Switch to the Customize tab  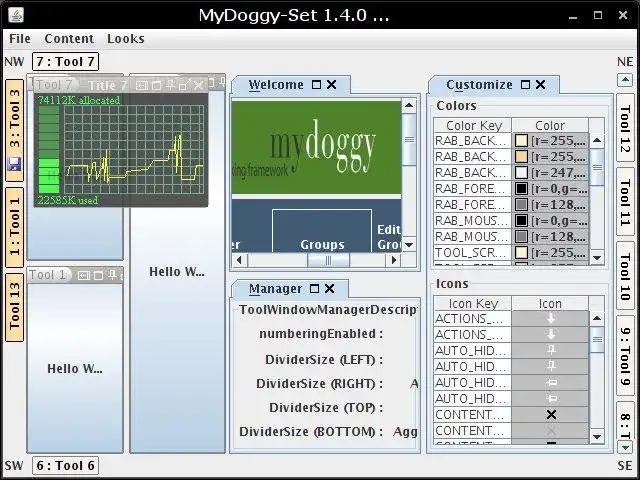click(479, 84)
